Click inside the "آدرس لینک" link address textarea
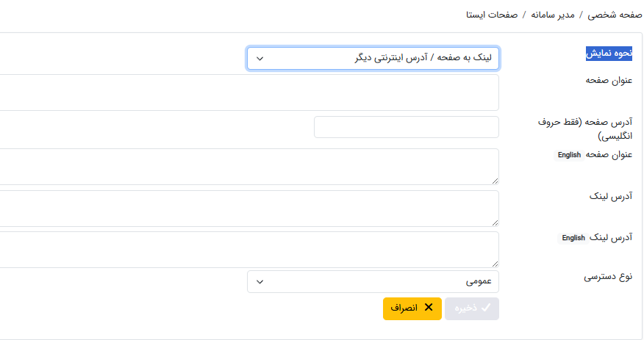644x340 pixels. [250, 209]
